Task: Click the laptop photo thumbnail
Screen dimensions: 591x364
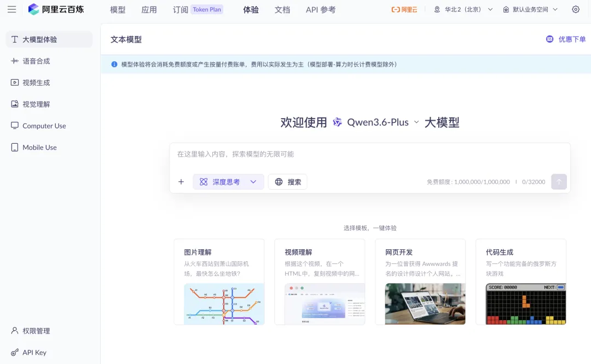Action: pyautogui.click(x=425, y=304)
